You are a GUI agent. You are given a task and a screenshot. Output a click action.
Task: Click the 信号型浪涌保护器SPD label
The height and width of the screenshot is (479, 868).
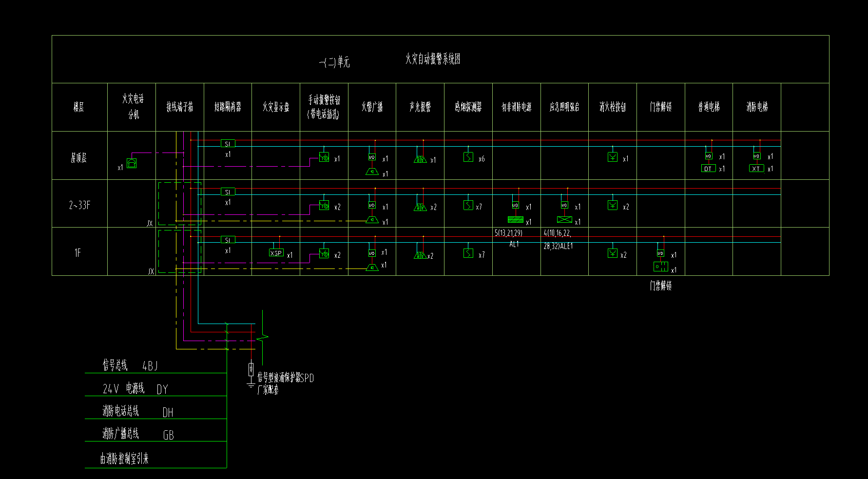(x=286, y=378)
